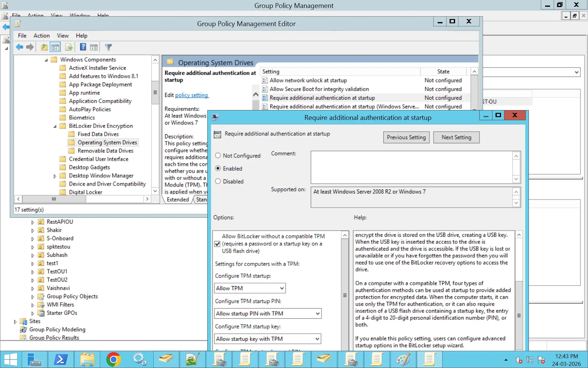Switch to the Extended tab
The height and width of the screenshot is (368, 588).
click(x=178, y=200)
